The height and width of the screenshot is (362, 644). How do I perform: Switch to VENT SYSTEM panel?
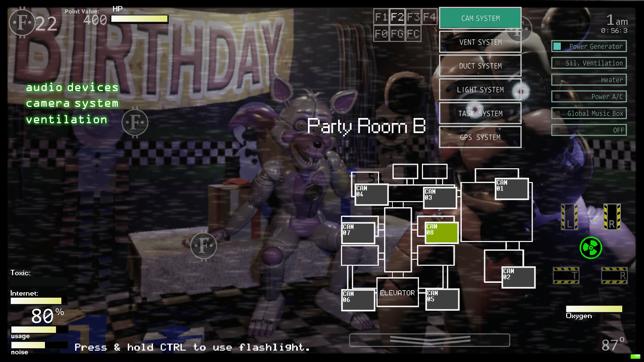tap(480, 42)
